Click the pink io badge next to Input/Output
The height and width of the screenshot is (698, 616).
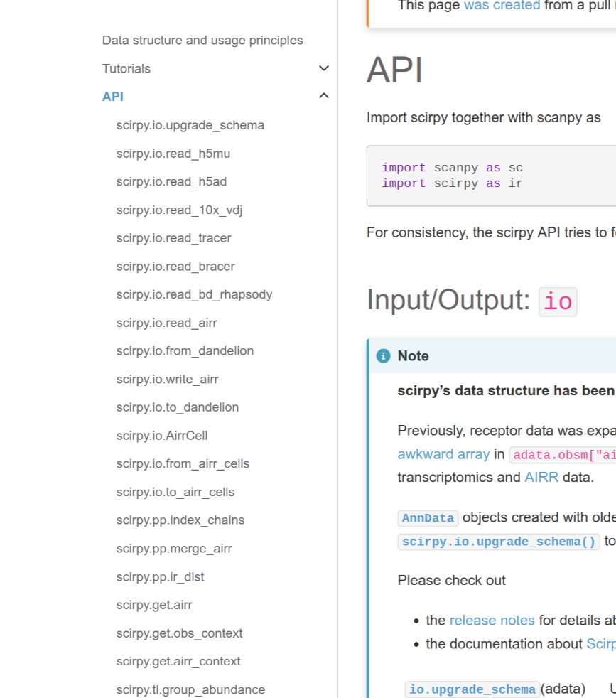tap(558, 301)
